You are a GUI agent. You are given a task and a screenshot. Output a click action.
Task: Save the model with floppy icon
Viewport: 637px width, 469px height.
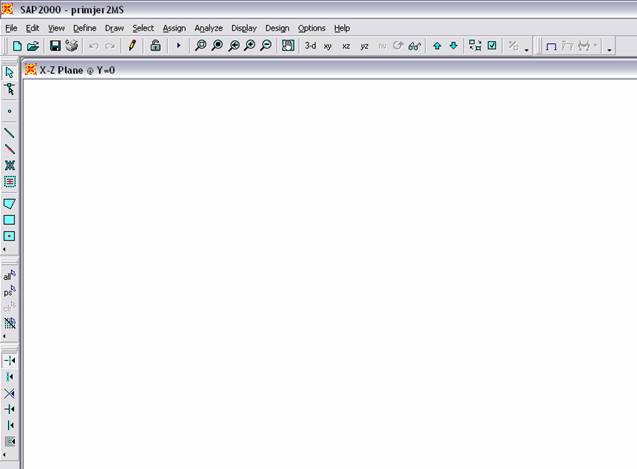click(55, 46)
